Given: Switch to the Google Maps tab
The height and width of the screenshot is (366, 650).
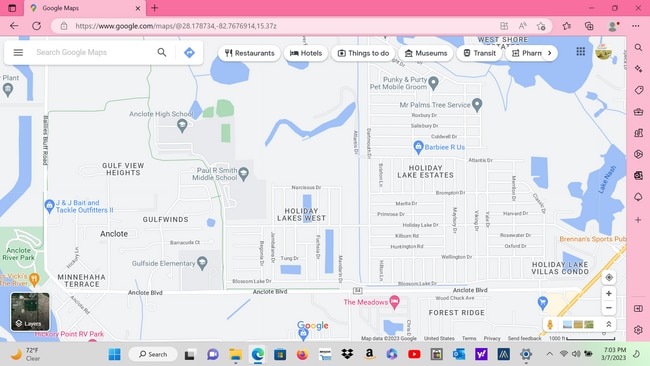Looking at the screenshot, I should [85, 8].
